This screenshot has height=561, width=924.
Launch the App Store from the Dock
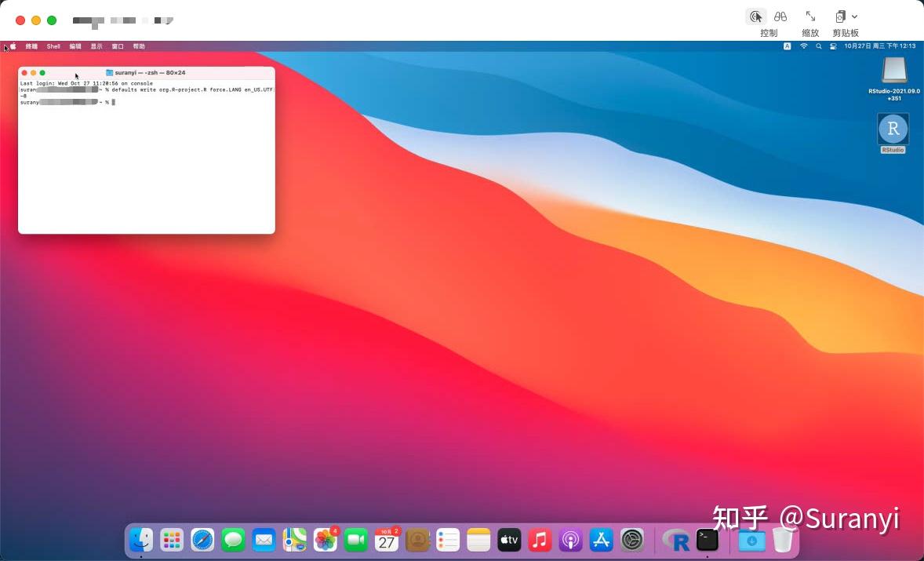(600, 540)
